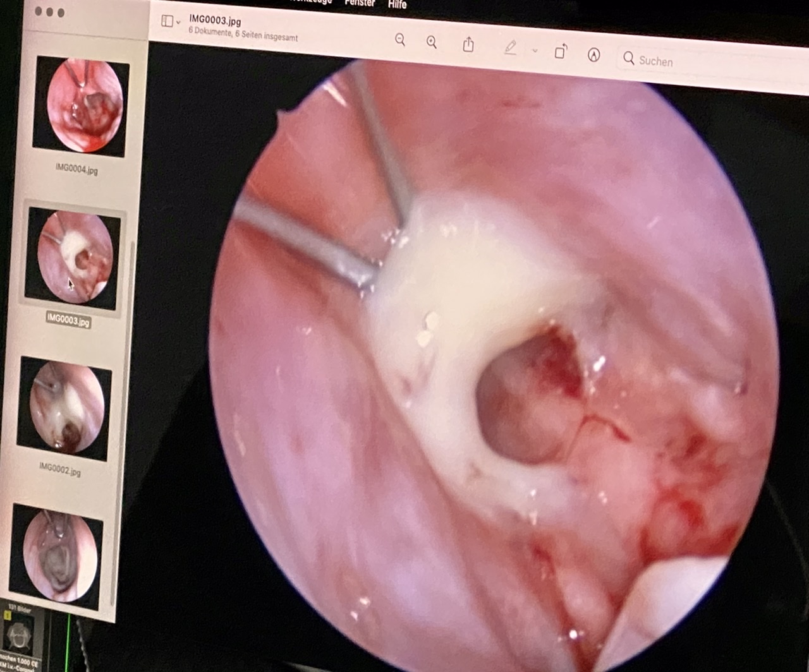Click the search magnifier in Suchen field
The image size is (809, 672).
[628, 58]
